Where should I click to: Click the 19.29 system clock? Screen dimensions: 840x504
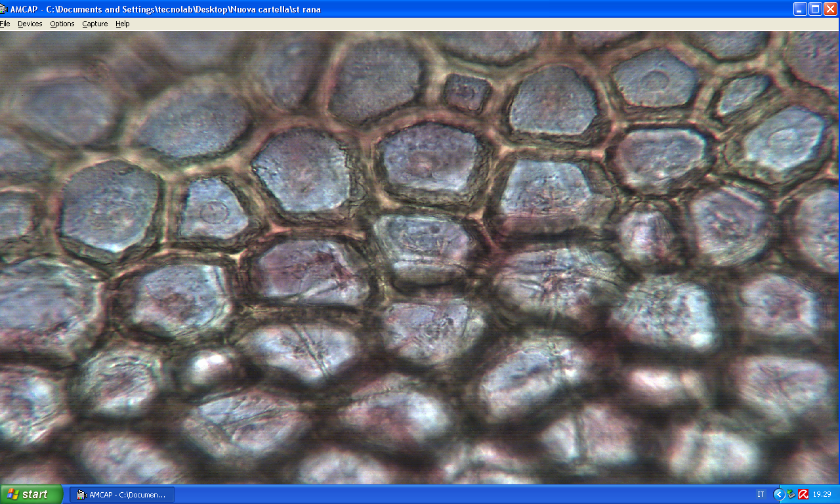822,495
